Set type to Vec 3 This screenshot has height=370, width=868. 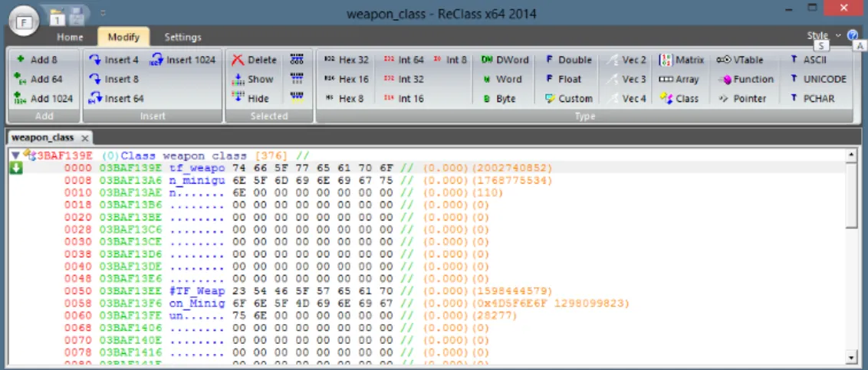[626, 79]
